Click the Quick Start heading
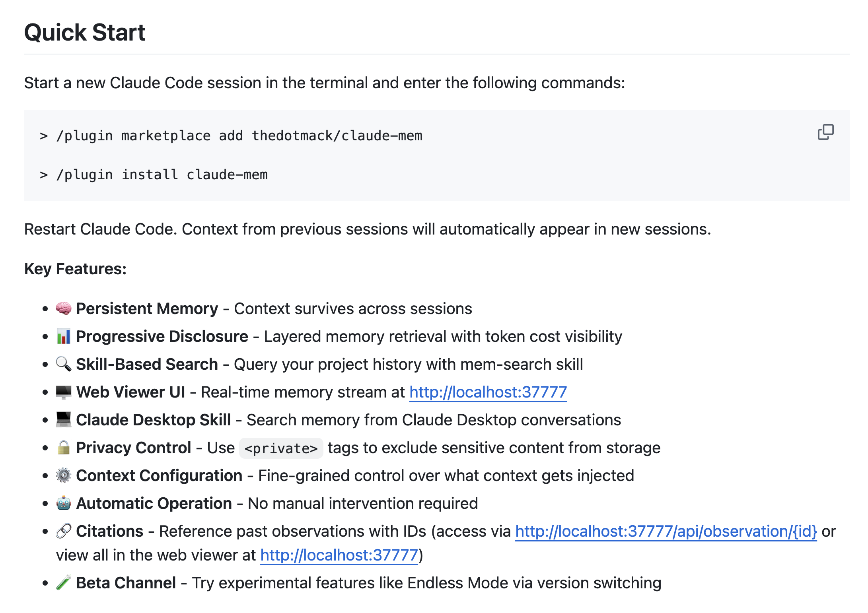Image resolution: width=868 pixels, height=613 pixels. [x=85, y=33]
